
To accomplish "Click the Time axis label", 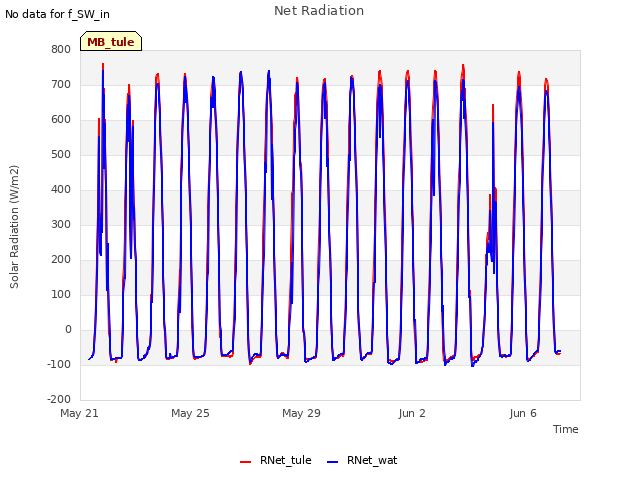I will point(565,429).
